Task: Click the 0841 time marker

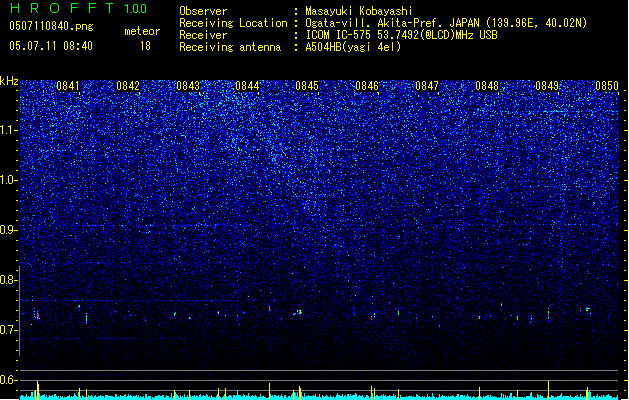Action: coord(68,86)
